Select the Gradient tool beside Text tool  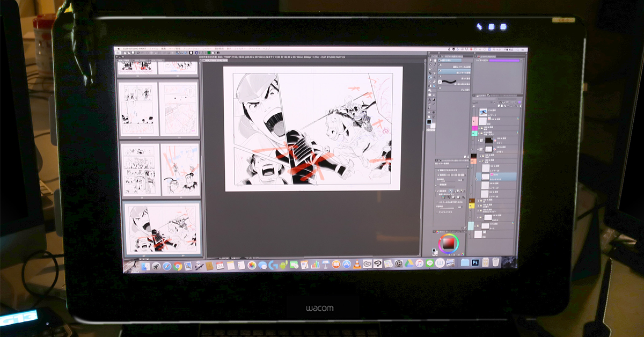coord(434,99)
